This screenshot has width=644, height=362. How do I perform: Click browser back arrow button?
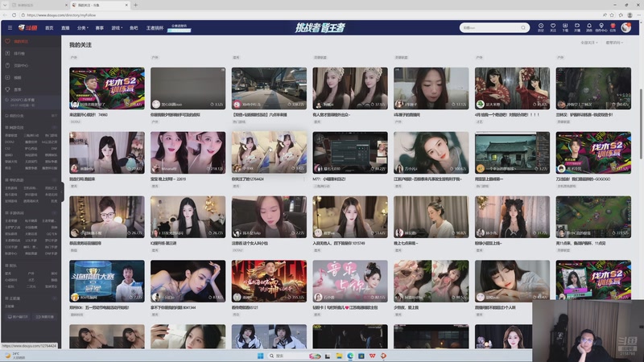[5, 14]
